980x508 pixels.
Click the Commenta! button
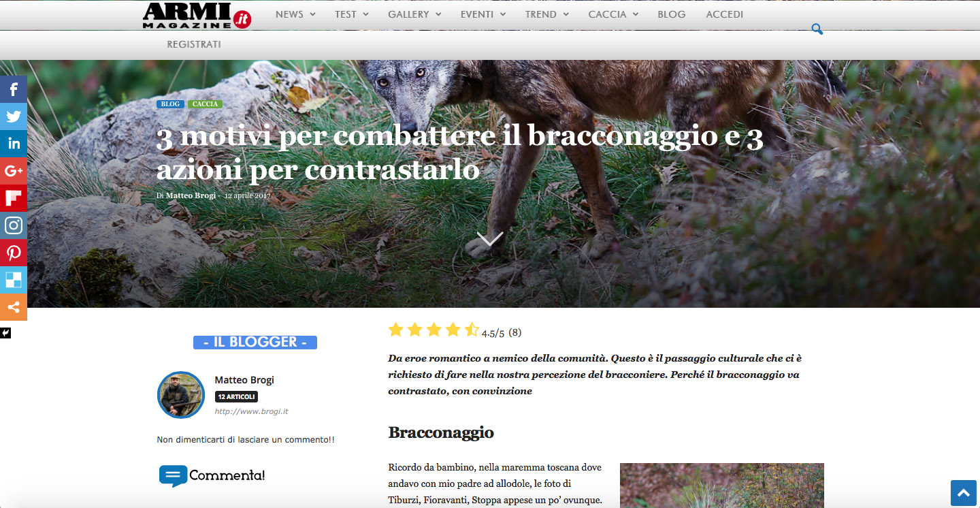tap(212, 475)
